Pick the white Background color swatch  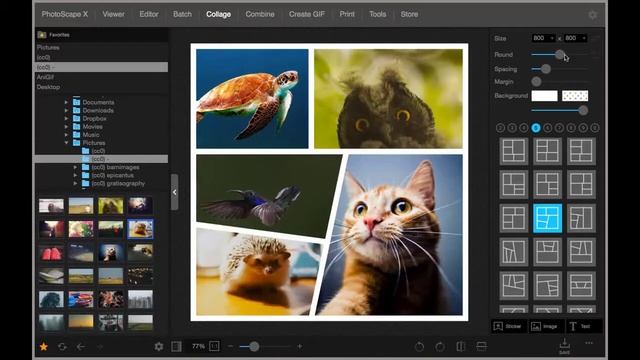coord(544,96)
